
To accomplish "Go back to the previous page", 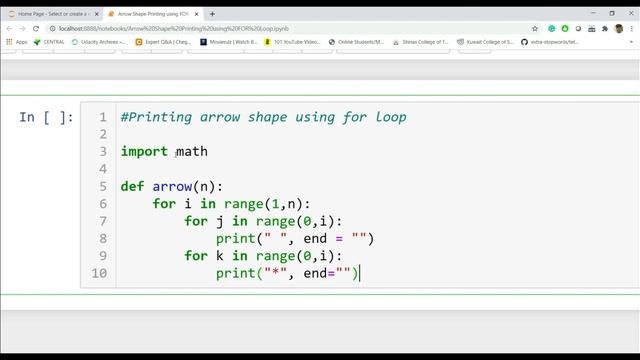I will [9, 29].
